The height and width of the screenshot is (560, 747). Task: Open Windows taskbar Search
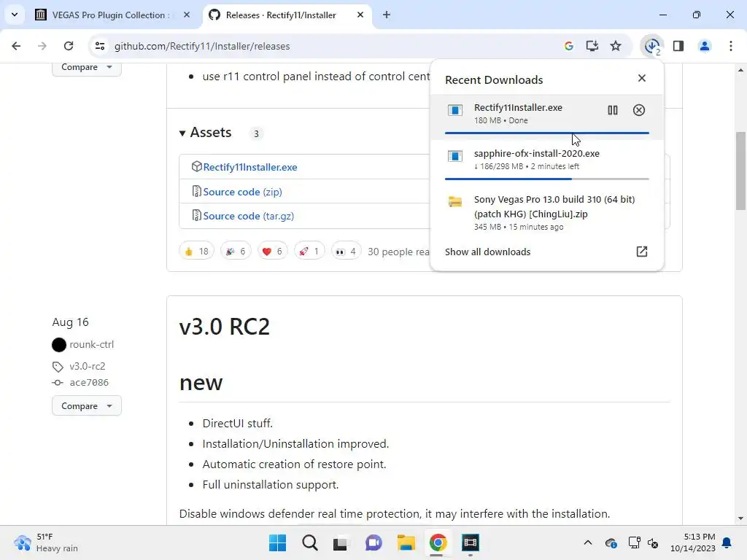coord(309,542)
